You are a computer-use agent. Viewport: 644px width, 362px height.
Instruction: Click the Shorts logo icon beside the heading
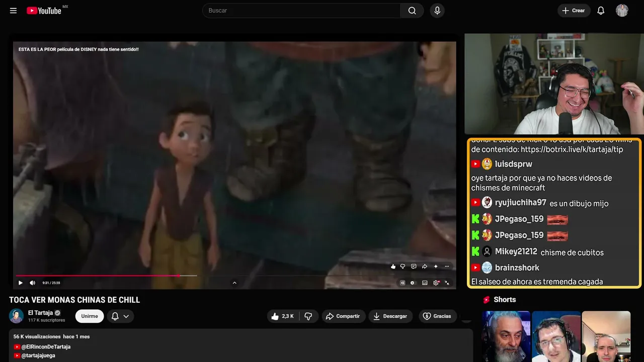pyautogui.click(x=487, y=300)
